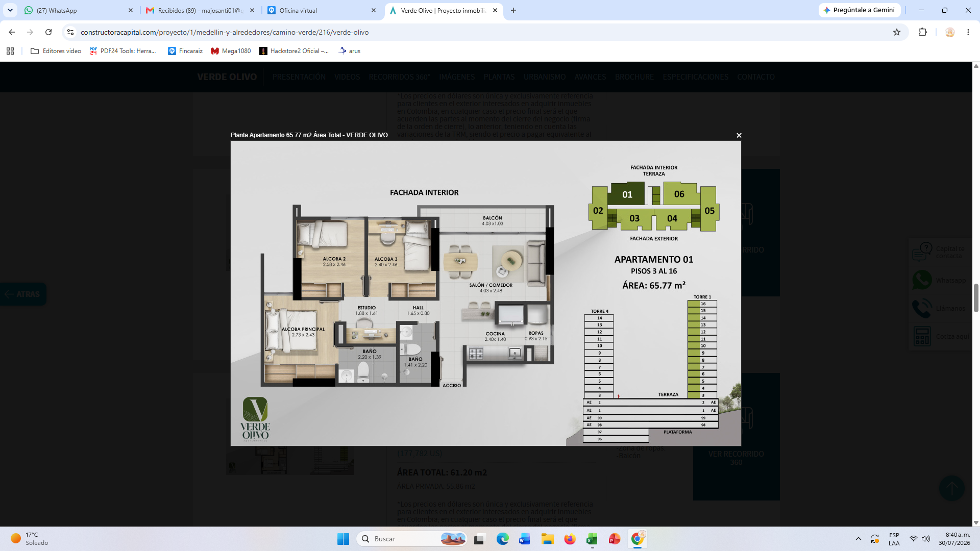Click Pregúntale a Gemini button
Screen dimensions: 980x551
point(860,10)
